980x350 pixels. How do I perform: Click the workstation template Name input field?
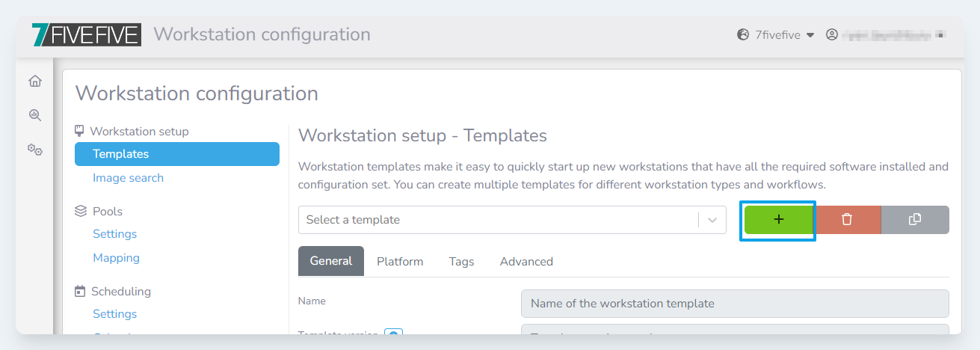coord(734,304)
